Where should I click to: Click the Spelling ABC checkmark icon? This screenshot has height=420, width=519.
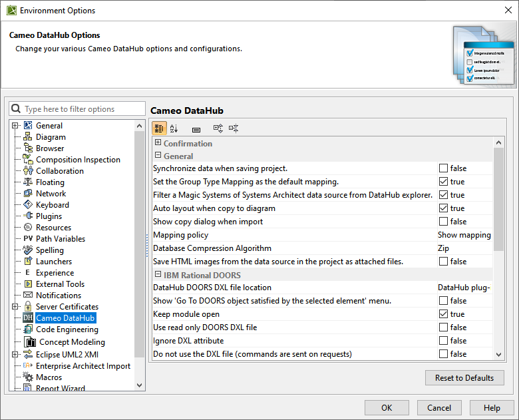(28, 250)
